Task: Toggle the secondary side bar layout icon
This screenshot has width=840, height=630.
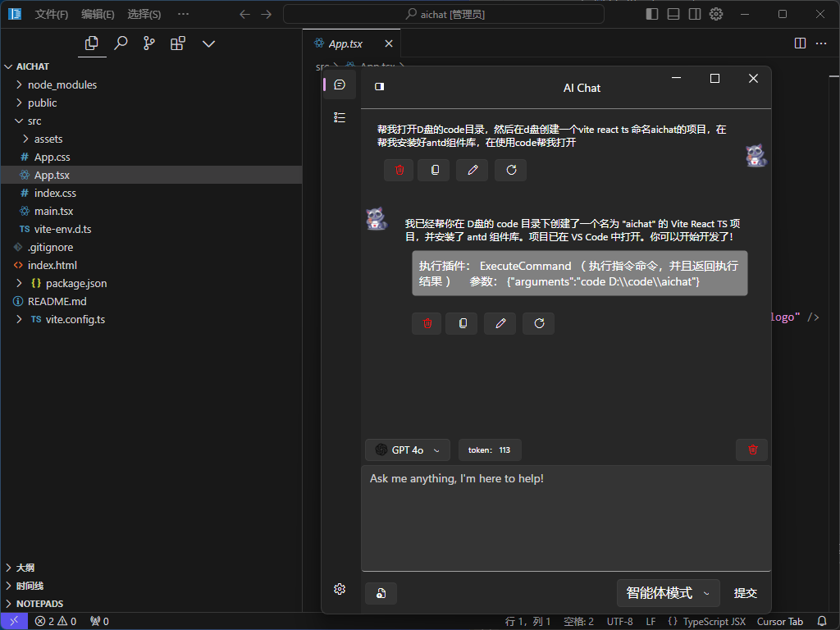Action: (695, 15)
